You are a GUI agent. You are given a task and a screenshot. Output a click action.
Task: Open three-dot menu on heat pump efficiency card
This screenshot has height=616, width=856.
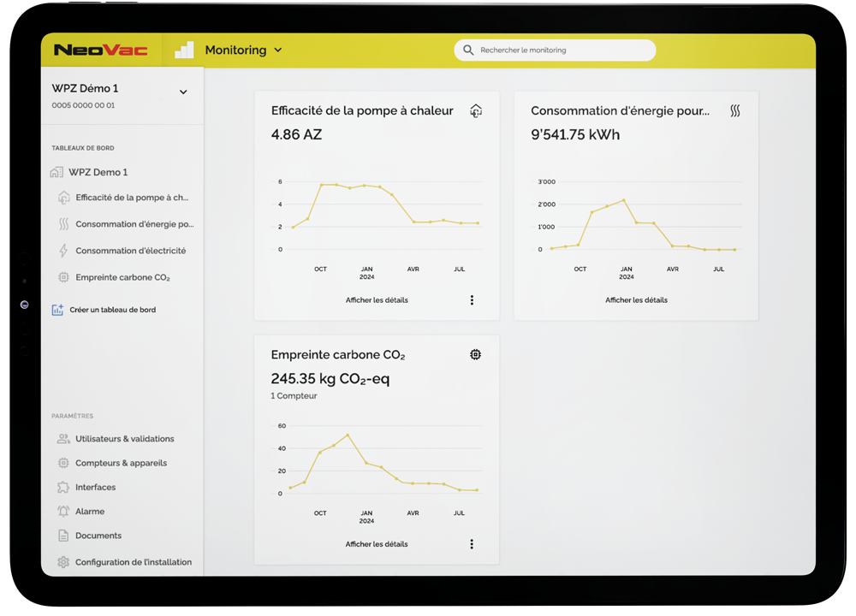pos(472,300)
